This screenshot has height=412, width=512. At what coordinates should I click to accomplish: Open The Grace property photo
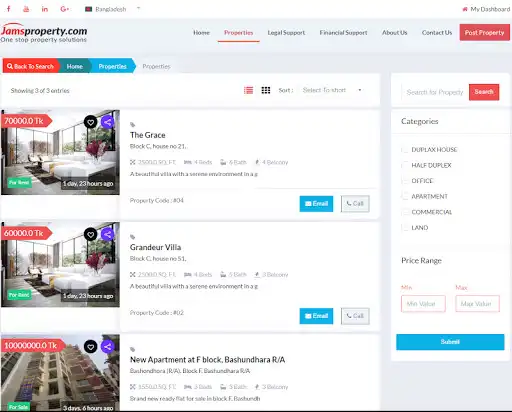60,153
